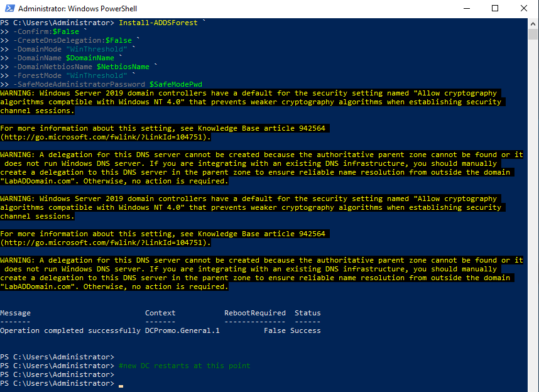Click the Install-ADDSForest command text

(158, 23)
